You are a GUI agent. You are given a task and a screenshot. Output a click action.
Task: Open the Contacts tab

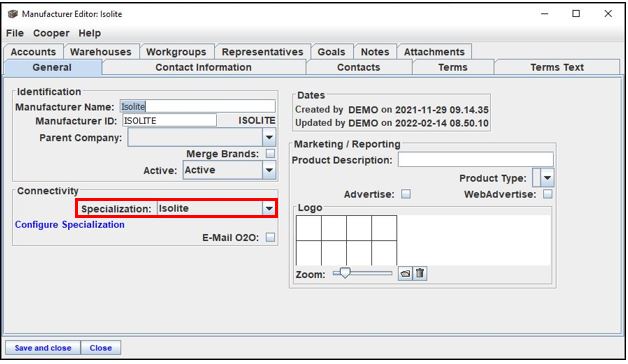(x=358, y=67)
